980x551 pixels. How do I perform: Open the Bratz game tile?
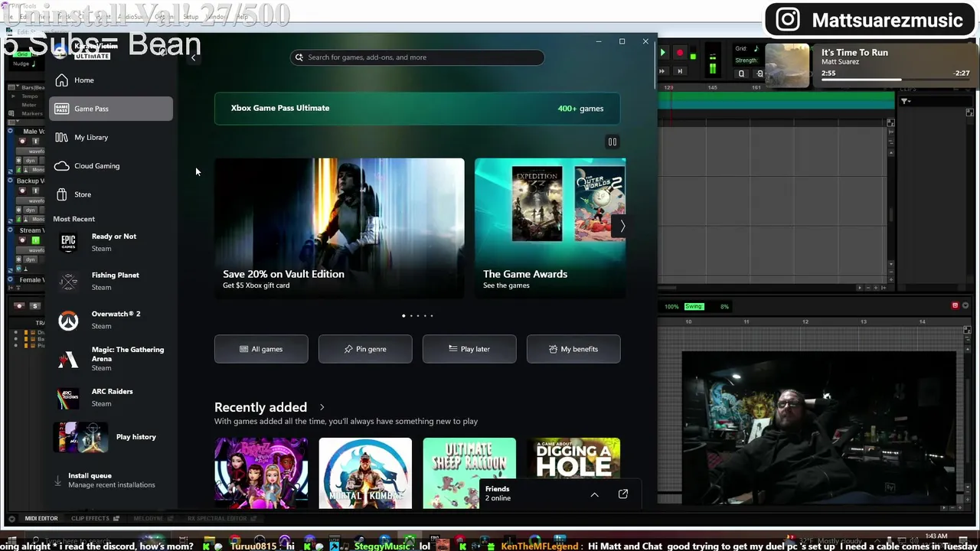(x=261, y=473)
